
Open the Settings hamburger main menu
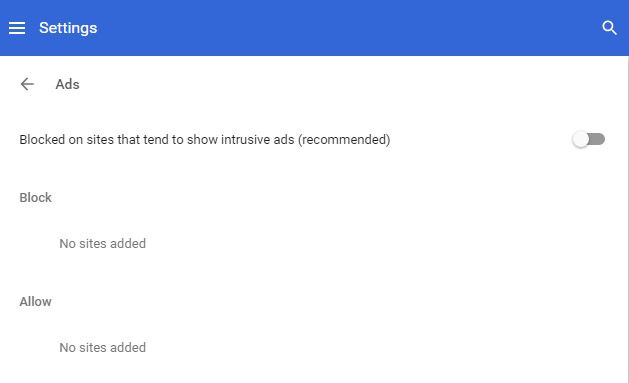pyautogui.click(x=17, y=28)
